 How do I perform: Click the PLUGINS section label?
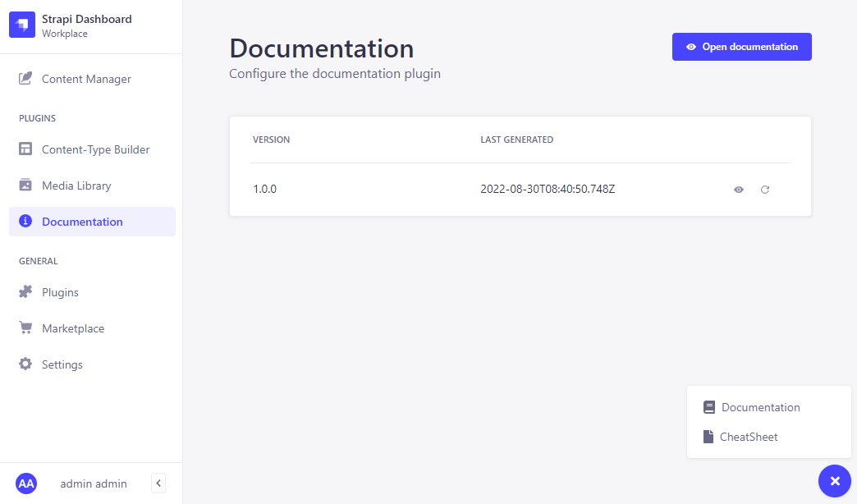click(x=37, y=118)
